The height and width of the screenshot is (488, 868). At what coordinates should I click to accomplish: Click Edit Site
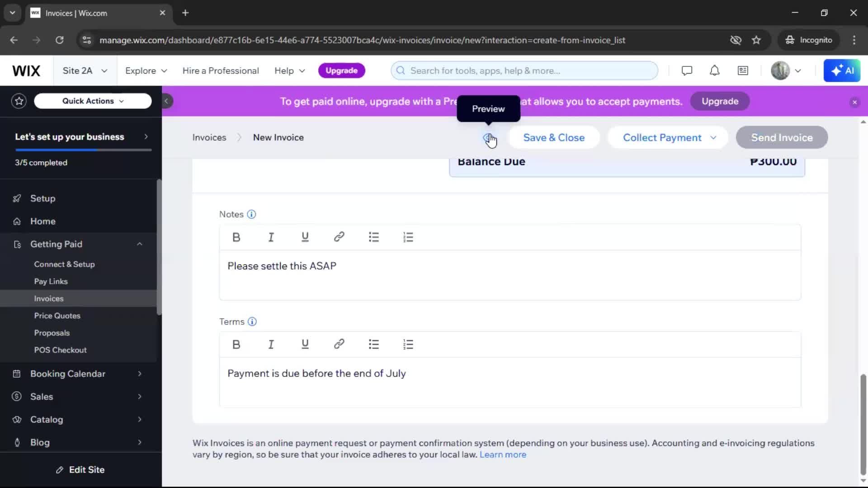(80, 470)
